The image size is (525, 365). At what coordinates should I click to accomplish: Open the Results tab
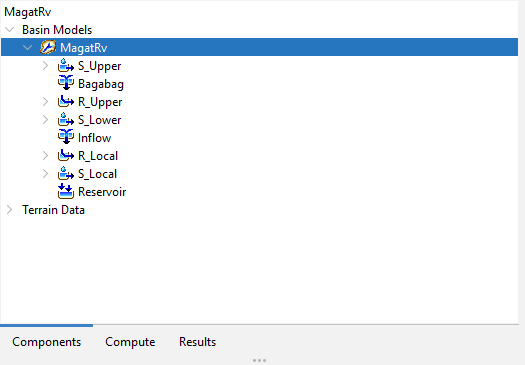click(198, 342)
